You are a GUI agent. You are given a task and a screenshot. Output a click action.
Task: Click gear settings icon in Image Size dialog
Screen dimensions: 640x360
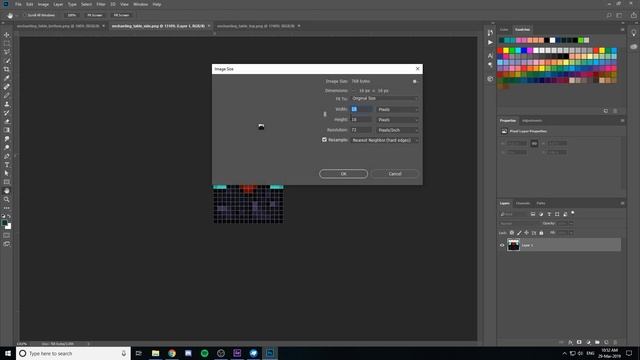[x=415, y=81]
